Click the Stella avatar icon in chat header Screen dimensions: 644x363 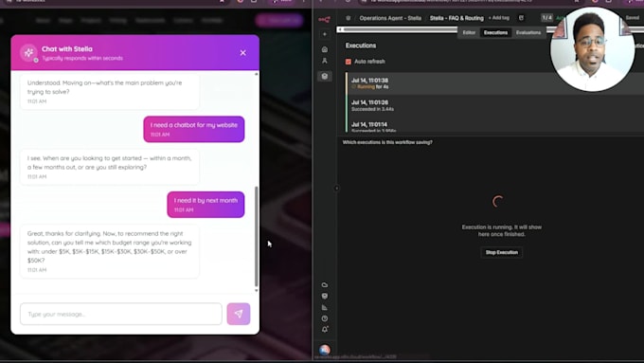click(28, 53)
